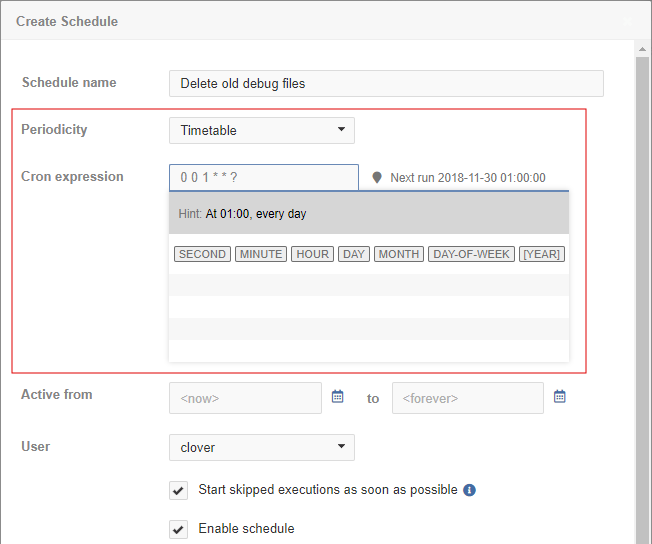
Task: Select the SECOND cron field tag
Action: pos(202,254)
